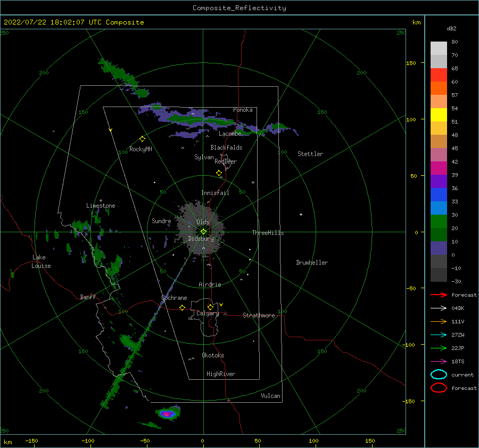Click the Vulcan label
The height and width of the screenshot is (448, 479).
(270, 396)
